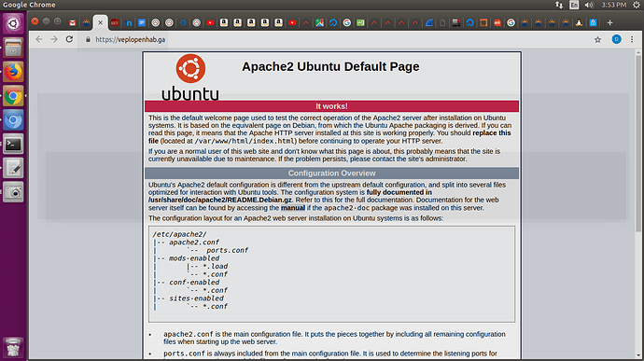Open the 'manual' link

click(x=293, y=208)
